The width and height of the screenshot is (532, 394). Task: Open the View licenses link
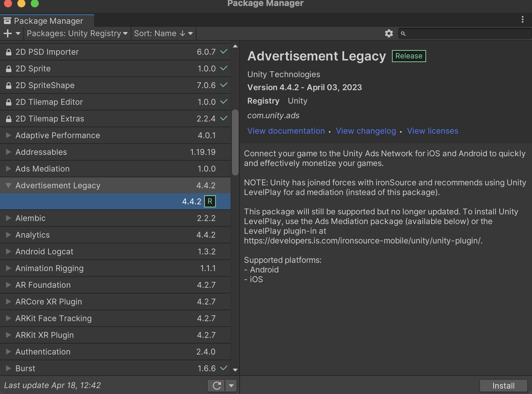coord(433,131)
